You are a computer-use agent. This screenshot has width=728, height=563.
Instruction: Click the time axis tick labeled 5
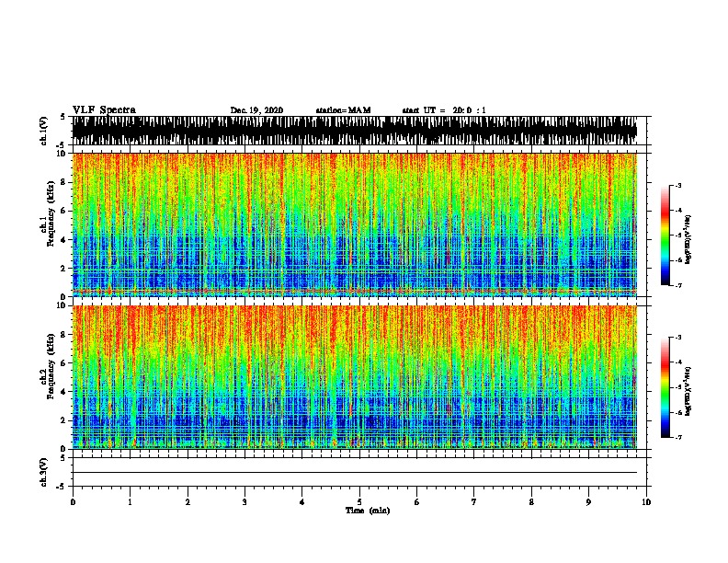tap(359, 502)
